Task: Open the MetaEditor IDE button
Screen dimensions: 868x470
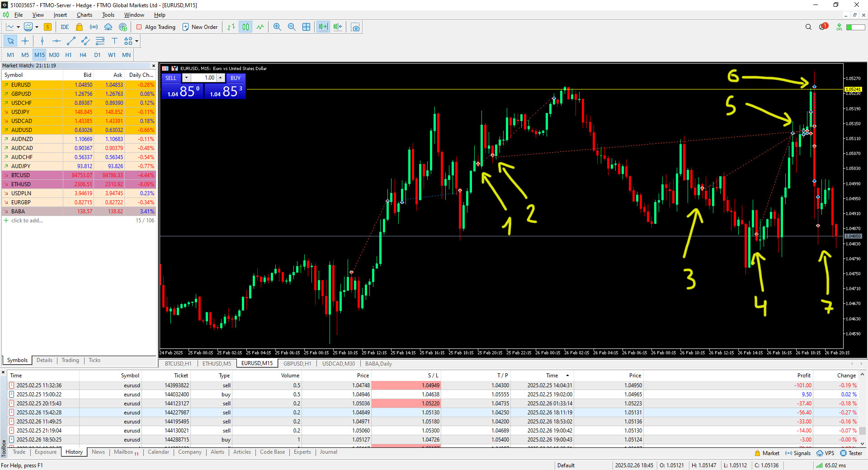Action: [65, 27]
